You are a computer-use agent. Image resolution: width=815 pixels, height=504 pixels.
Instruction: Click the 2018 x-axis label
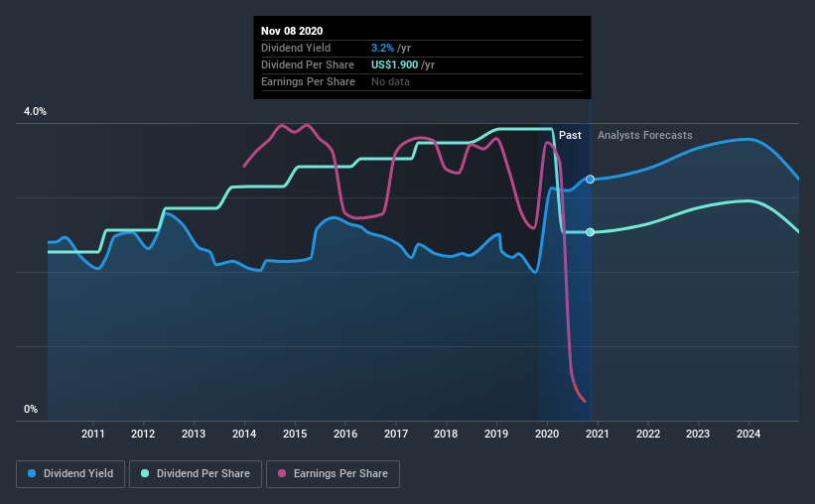point(446,434)
